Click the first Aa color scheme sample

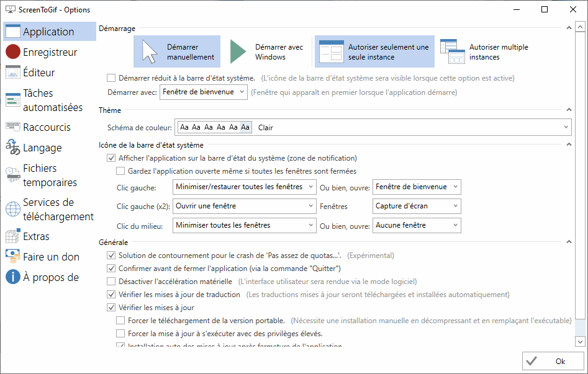(184, 127)
